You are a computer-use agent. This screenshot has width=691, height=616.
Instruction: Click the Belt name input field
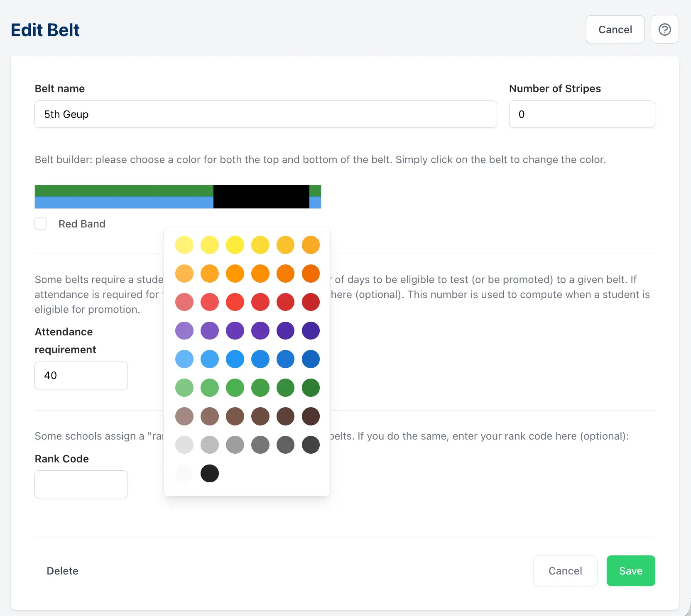(x=265, y=114)
